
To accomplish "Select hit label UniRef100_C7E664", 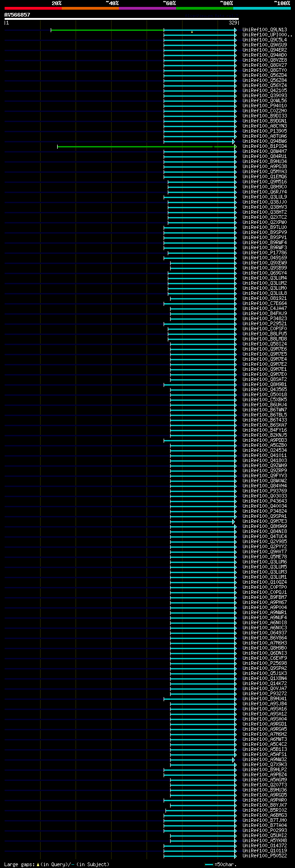I will [x=265, y=304].
